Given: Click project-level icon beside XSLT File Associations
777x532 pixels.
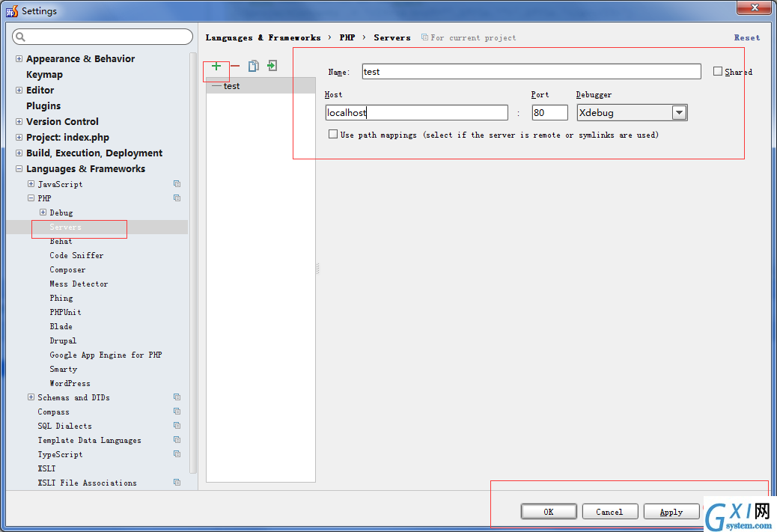Looking at the screenshot, I should pos(177,483).
